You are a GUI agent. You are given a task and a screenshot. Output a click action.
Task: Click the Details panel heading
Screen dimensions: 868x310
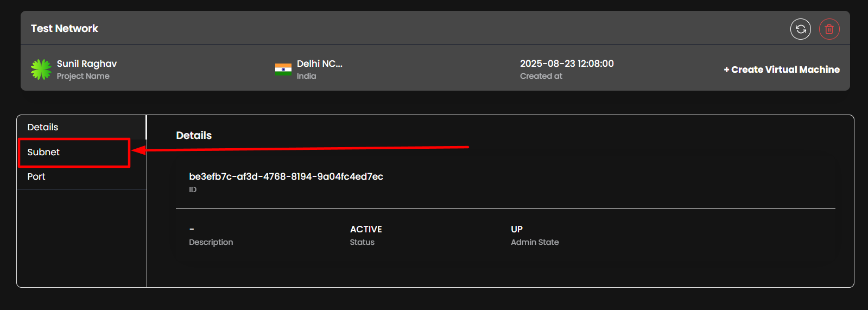pos(194,135)
